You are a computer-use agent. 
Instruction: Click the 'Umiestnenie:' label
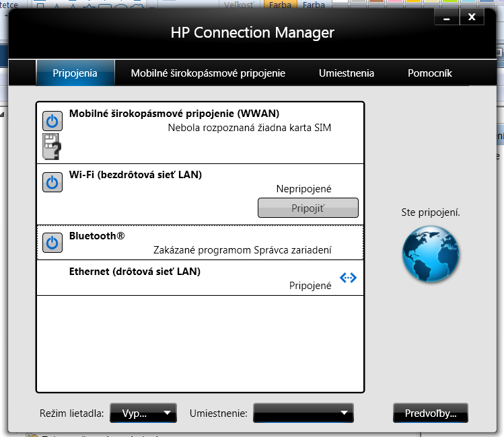click(219, 413)
